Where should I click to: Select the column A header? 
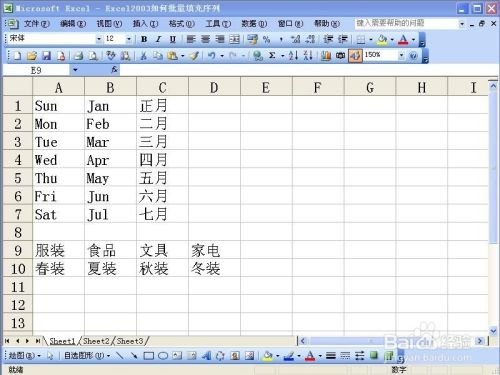[x=58, y=87]
